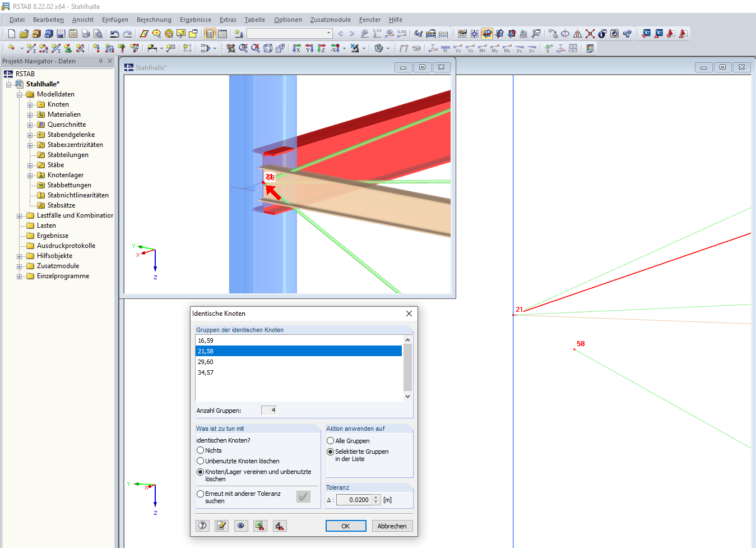The width and height of the screenshot is (756, 548).
Task: Click the wireframe cube view icon
Action: click(268, 48)
